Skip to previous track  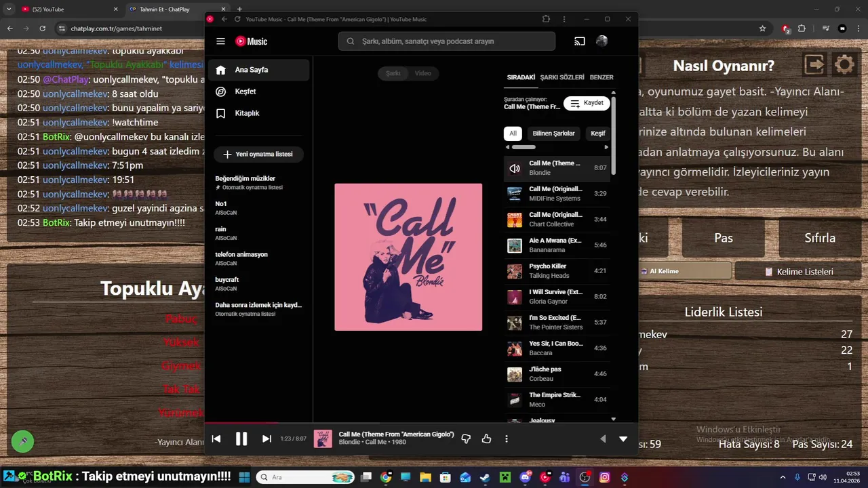click(x=216, y=439)
